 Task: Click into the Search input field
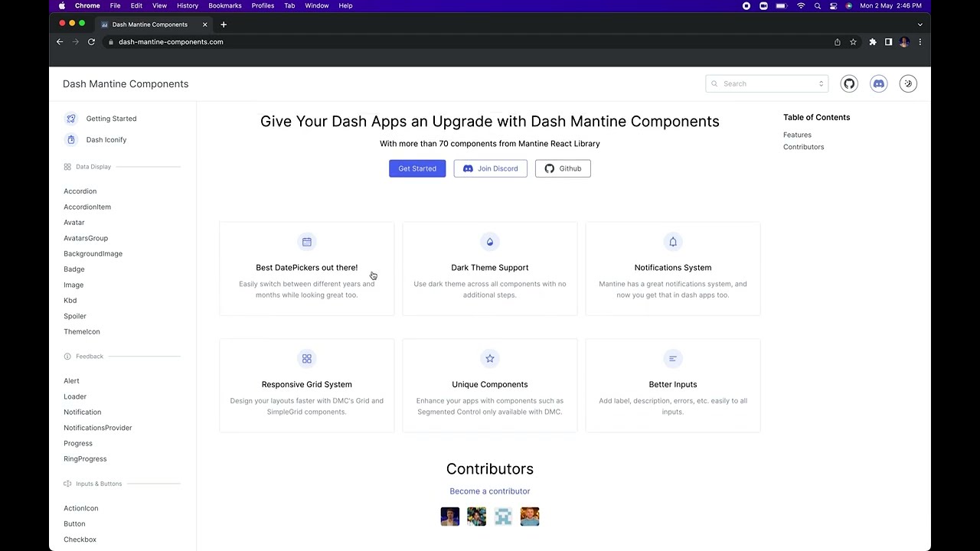(766, 84)
